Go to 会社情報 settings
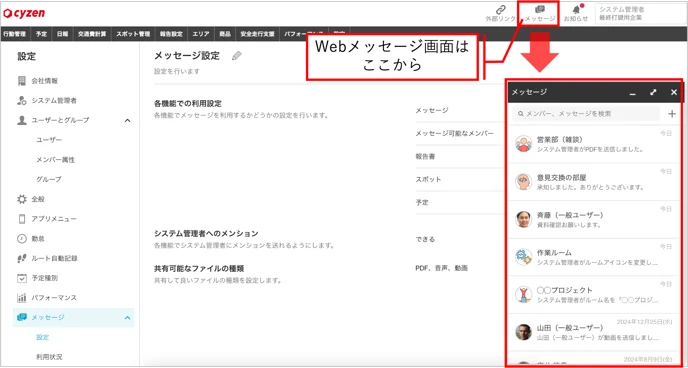The width and height of the screenshot is (688, 368). pos(45,81)
